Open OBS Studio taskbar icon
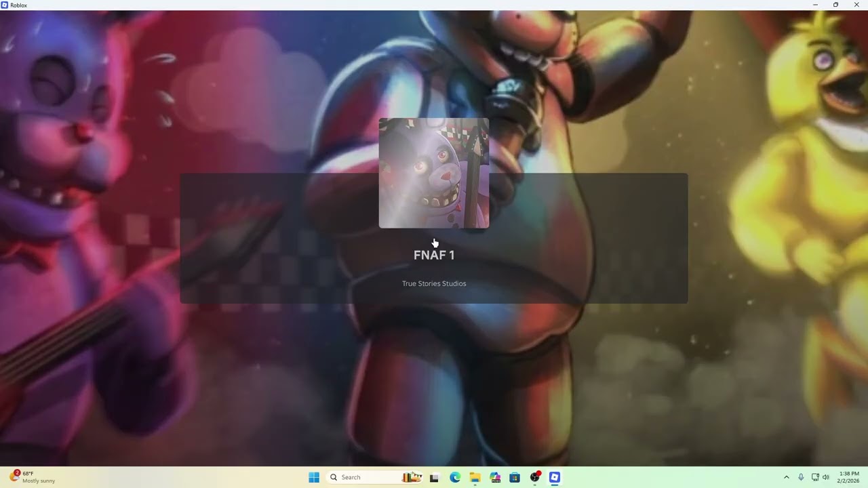 tap(535, 477)
